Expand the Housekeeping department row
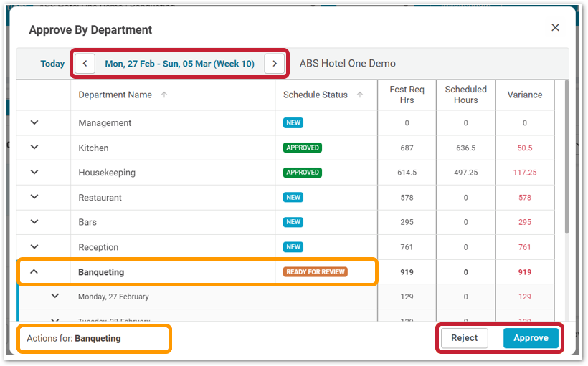Viewport: 588px width, 366px height. (x=34, y=173)
